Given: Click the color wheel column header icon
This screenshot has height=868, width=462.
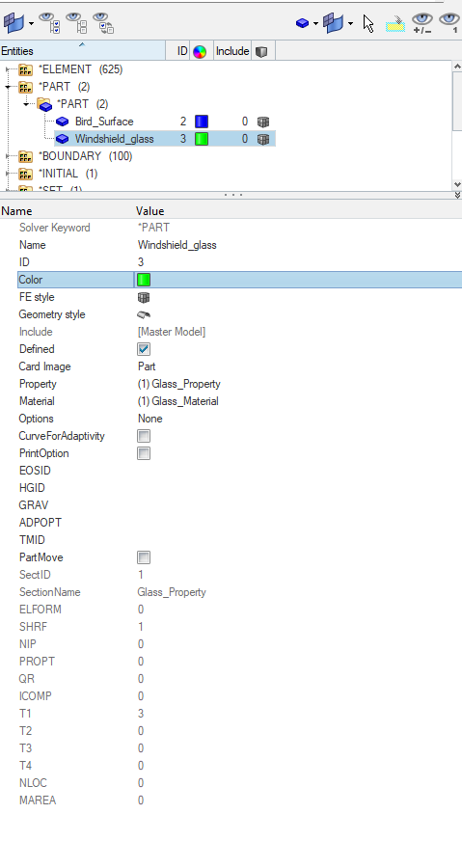Looking at the screenshot, I should (x=200, y=51).
